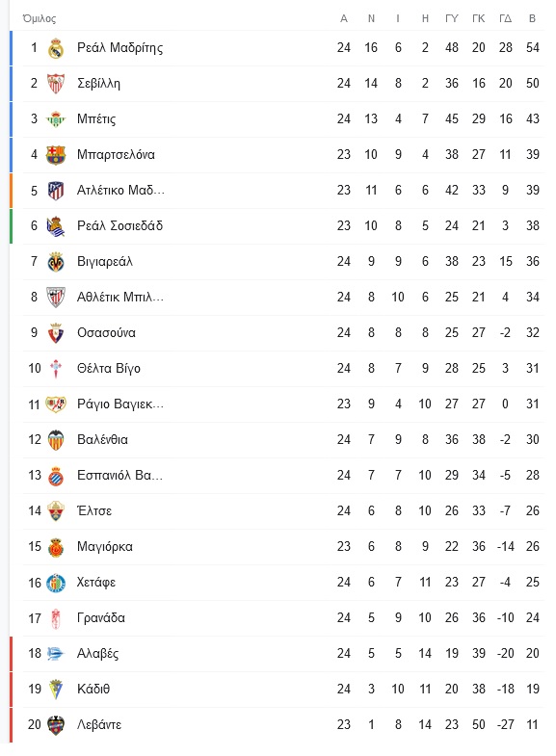Click the Levante crest icon
The width and height of the screenshot is (556, 756).
[x=56, y=725]
